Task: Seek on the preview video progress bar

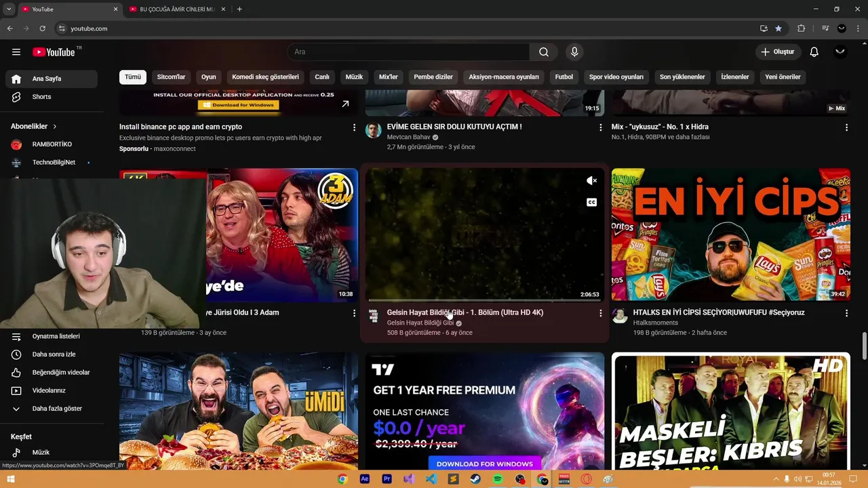Action: pos(485,300)
